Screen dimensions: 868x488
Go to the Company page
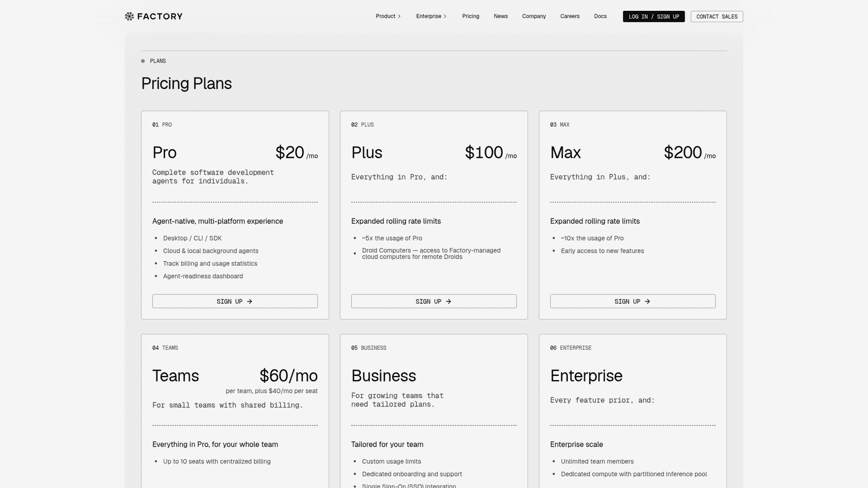click(534, 17)
